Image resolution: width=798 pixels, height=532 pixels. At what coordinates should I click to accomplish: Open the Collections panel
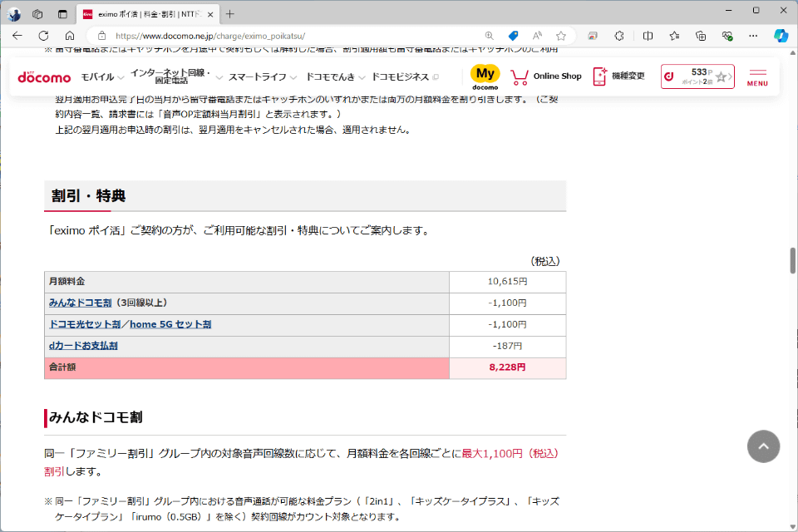pyautogui.click(x=702, y=37)
